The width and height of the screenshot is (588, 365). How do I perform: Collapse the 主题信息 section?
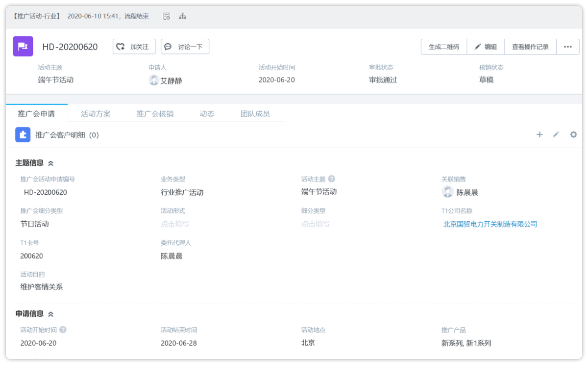click(x=50, y=163)
